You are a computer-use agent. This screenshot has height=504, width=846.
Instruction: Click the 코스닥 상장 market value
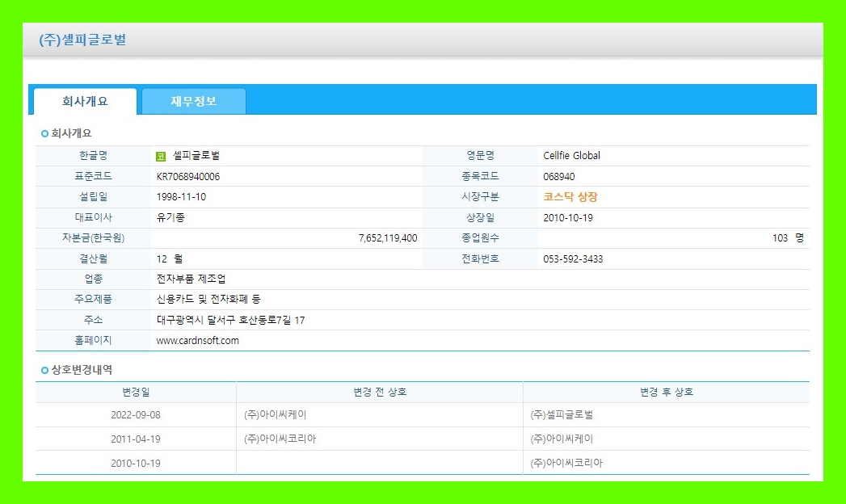tap(570, 197)
